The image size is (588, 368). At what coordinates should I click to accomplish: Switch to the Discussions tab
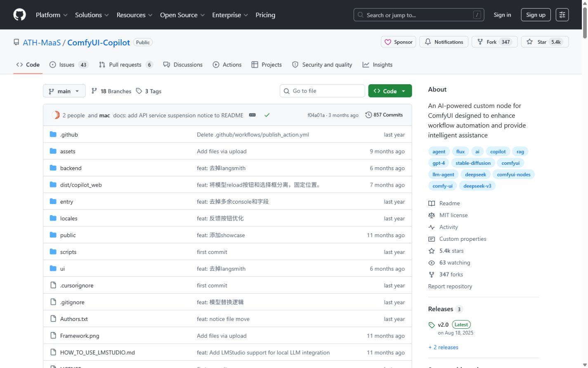183,64
